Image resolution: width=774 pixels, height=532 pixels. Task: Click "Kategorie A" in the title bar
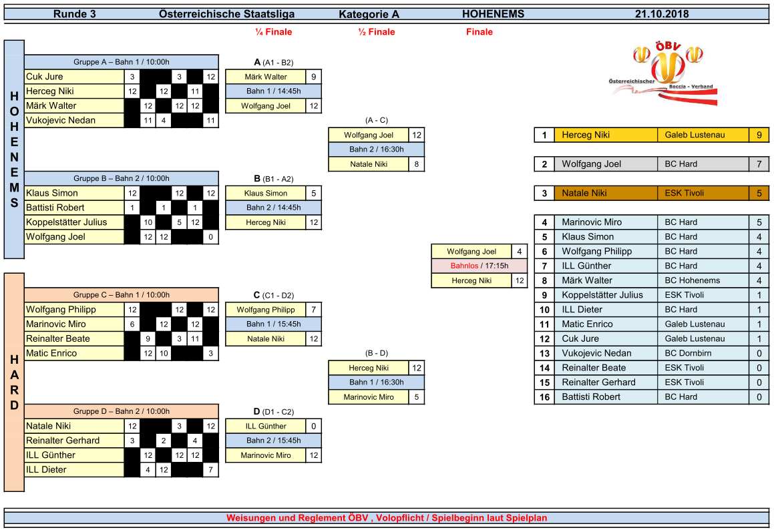369,14
